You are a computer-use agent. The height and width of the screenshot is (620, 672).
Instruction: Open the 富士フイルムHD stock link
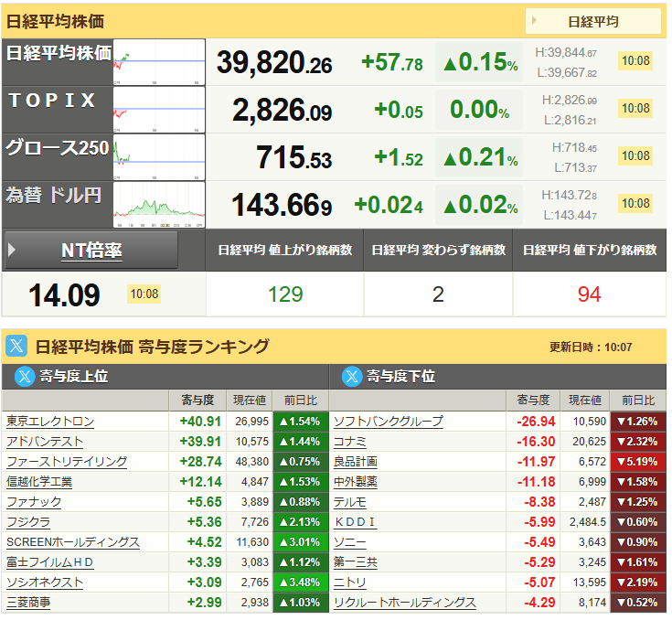click(x=50, y=562)
